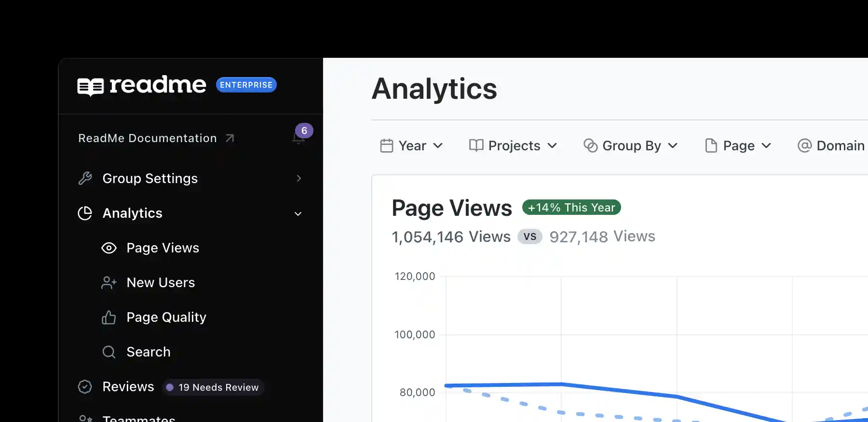This screenshot has height=422, width=868.
Task: Open the Projects filter dropdown
Action: 513,145
